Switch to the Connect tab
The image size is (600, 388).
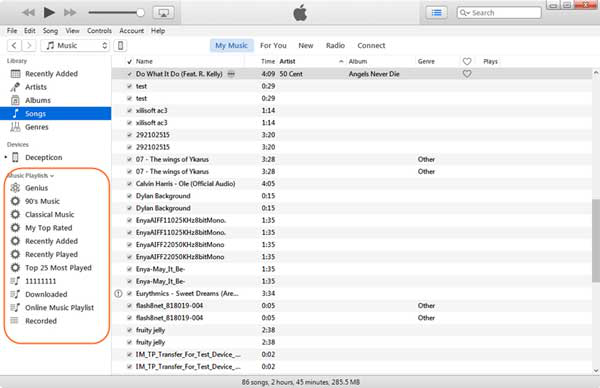(x=371, y=46)
